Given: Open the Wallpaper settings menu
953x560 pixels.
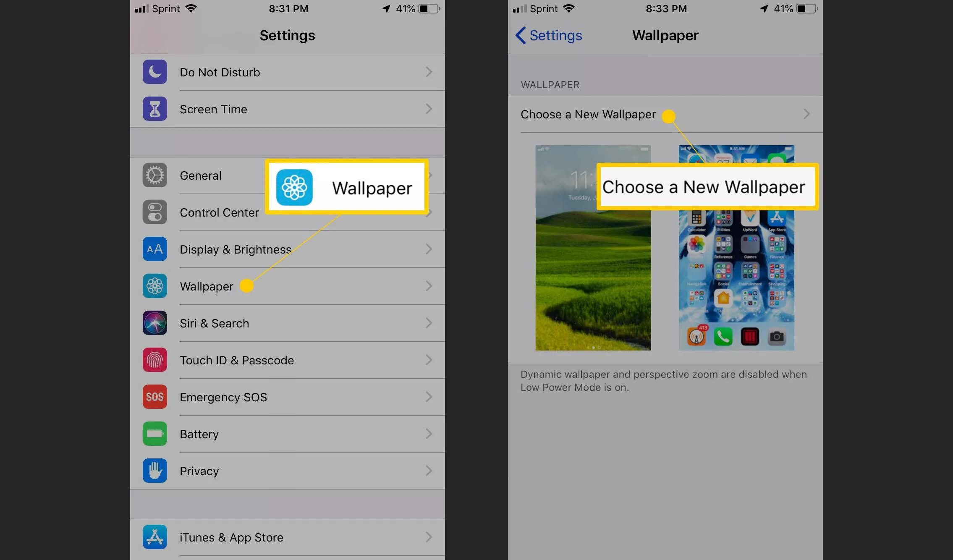Looking at the screenshot, I should (x=207, y=286).
